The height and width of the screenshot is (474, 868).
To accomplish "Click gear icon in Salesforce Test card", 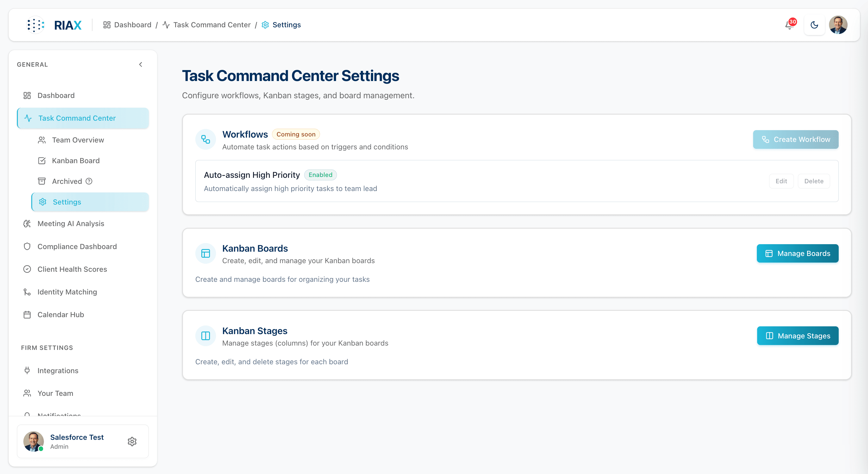I will [132, 442].
